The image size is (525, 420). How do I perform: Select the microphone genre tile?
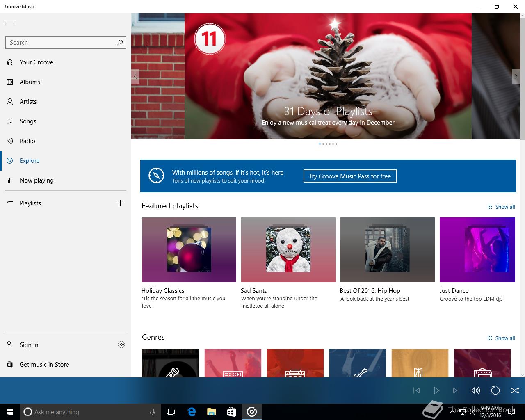click(171, 363)
